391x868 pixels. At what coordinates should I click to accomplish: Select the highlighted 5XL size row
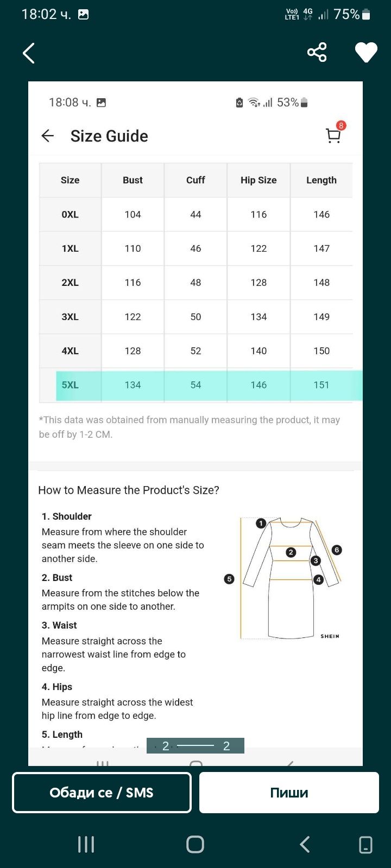(209, 385)
